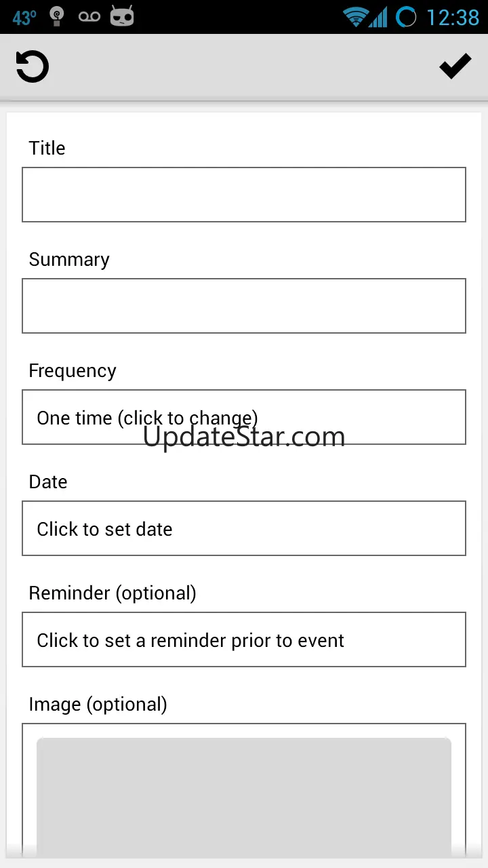Tap the 12:38 clock in status bar
488x868 pixels.
452,17
